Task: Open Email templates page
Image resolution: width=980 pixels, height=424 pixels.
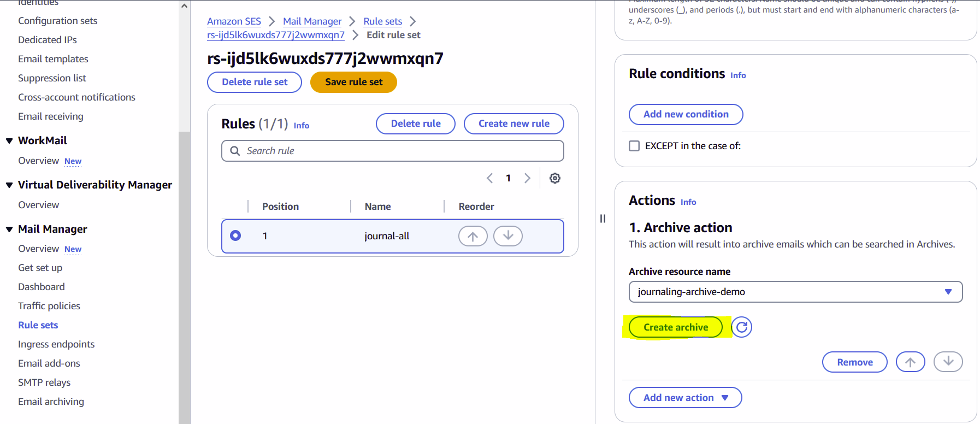Action: click(53, 59)
